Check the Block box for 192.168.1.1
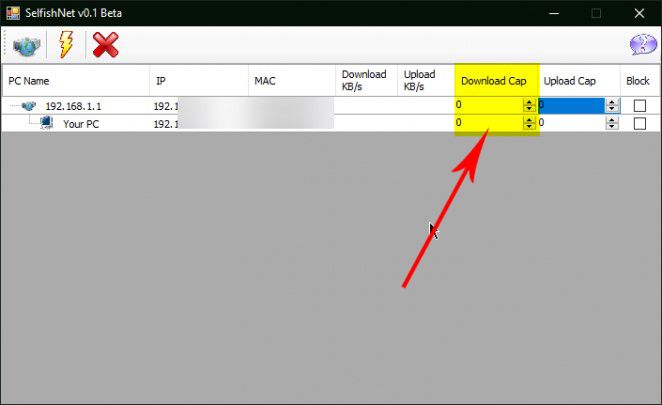This screenshot has width=662, height=405. (640, 106)
